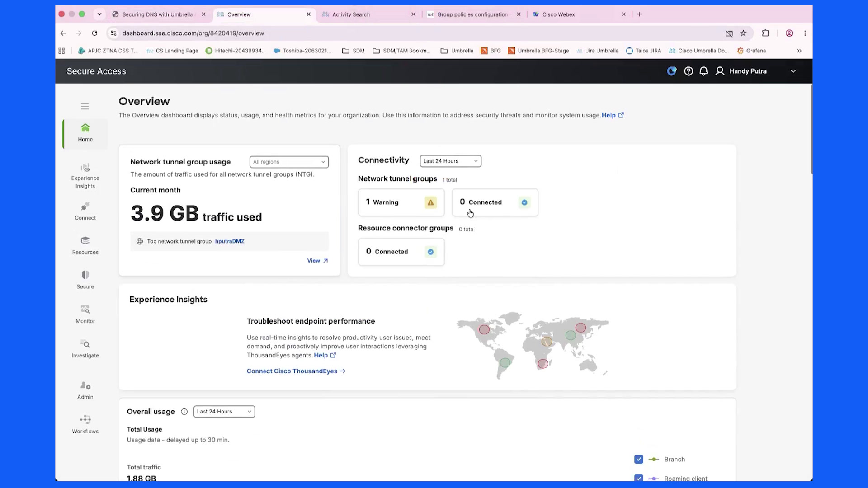Open Overall usage Last 24 Hours dropdown
The width and height of the screenshot is (868, 488).
tap(224, 412)
